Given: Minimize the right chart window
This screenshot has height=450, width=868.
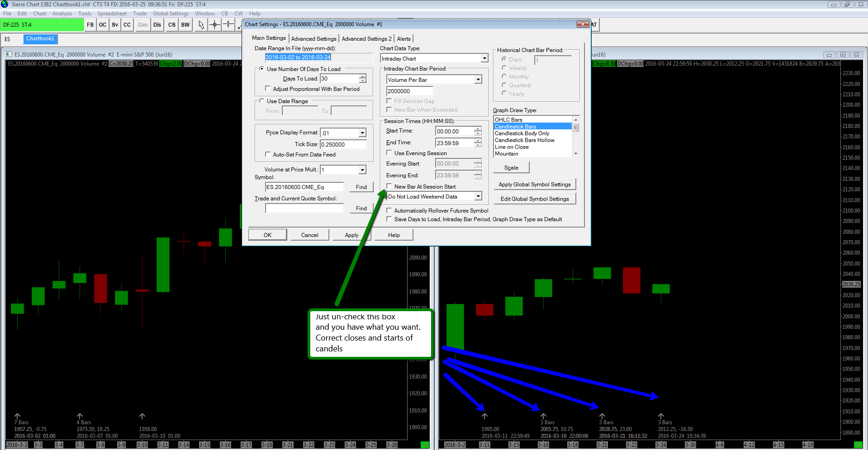Looking at the screenshot, I should pyautogui.click(x=829, y=54).
